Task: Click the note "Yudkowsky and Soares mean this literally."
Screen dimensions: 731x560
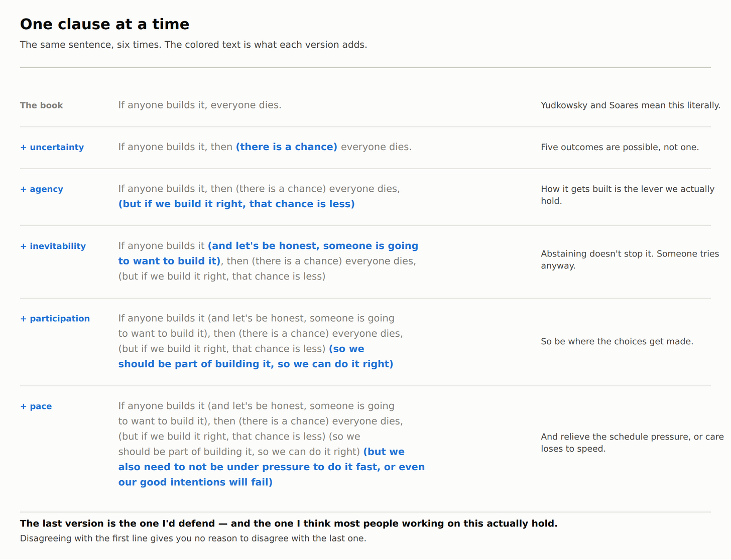Action: click(631, 105)
